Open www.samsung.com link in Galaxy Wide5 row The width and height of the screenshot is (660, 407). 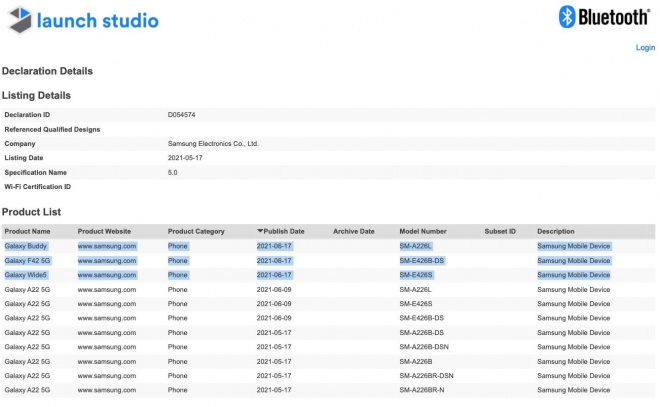click(x=106, y=275)
